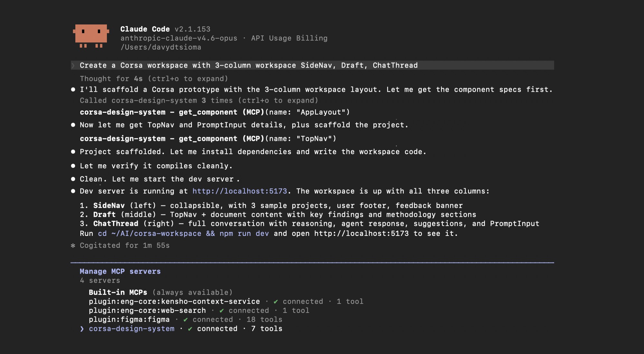Click the 'Draft' item in the summary list
The height and width of the screenshot is (354, 644).
(104, 215)
